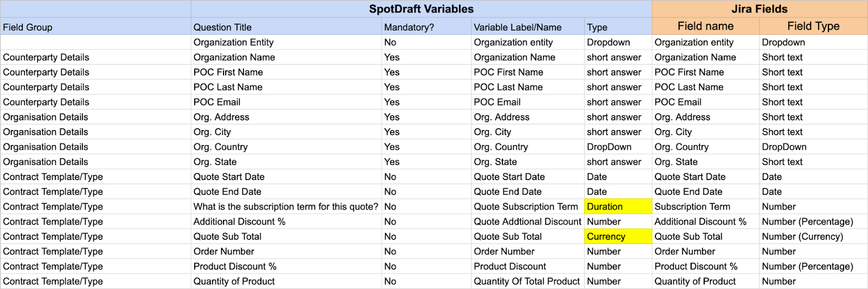Select the Subscription Term Jira field cell
The width and height of the screenshot is (868, 289).
coord(692,207)
